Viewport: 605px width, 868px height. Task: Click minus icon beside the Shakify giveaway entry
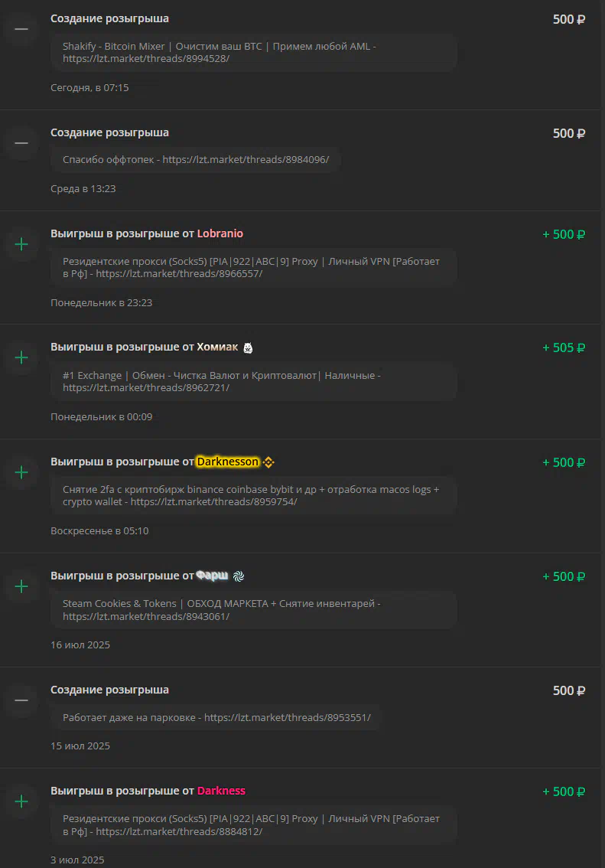tap(21, 29)
